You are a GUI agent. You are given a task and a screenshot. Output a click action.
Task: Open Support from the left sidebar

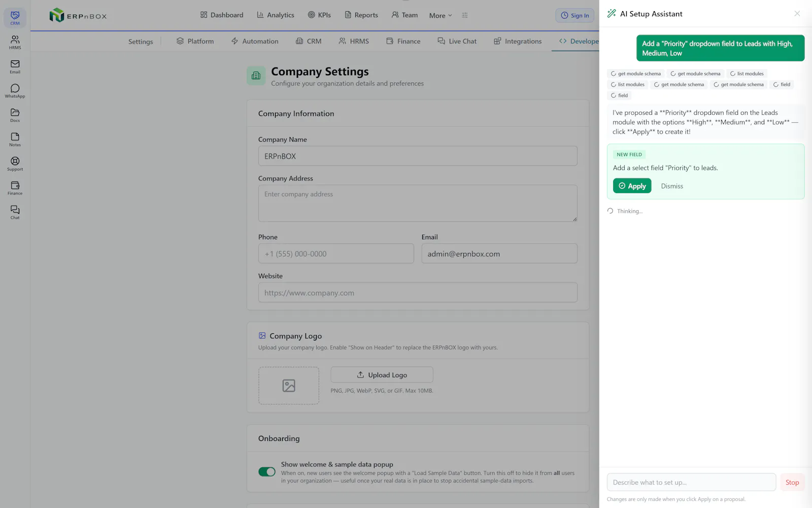15,164
